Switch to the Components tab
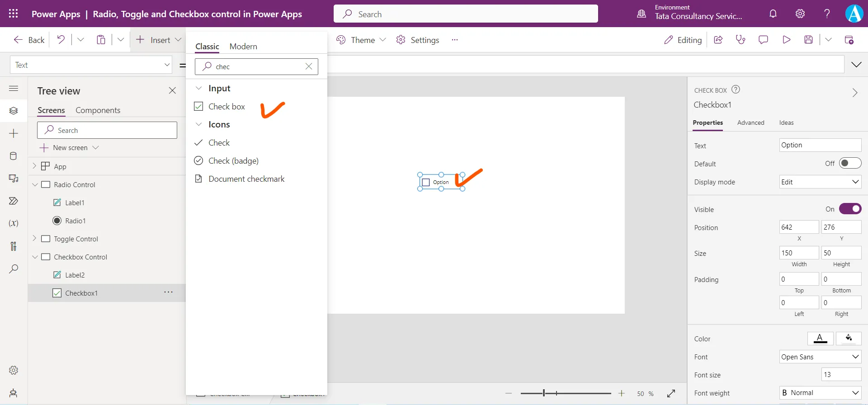Screen dimensions: 868x405 coord(98,110)
